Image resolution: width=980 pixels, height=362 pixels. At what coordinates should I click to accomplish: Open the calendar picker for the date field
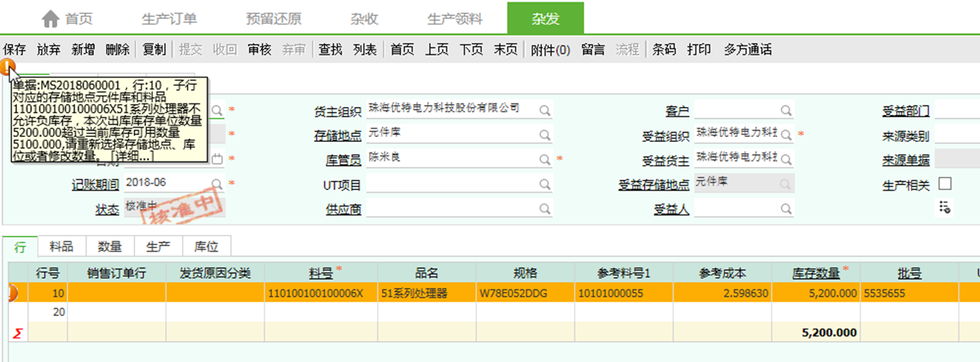(x=218, y=160)
